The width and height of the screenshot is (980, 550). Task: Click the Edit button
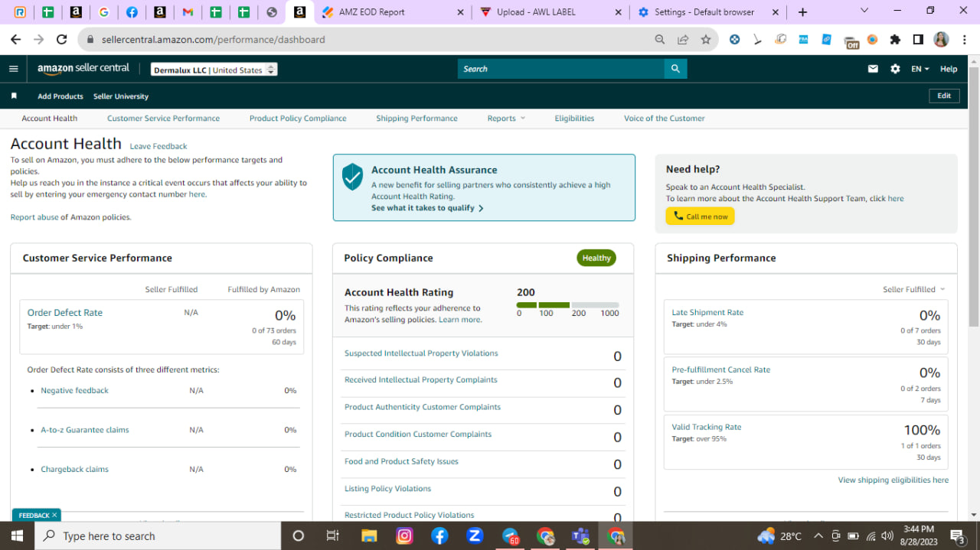[944, 96]
